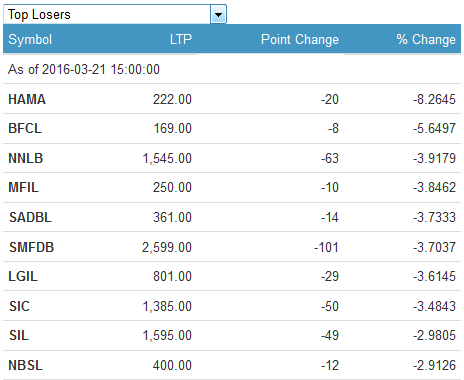Select the SIL symbol link

click(19, 335)
